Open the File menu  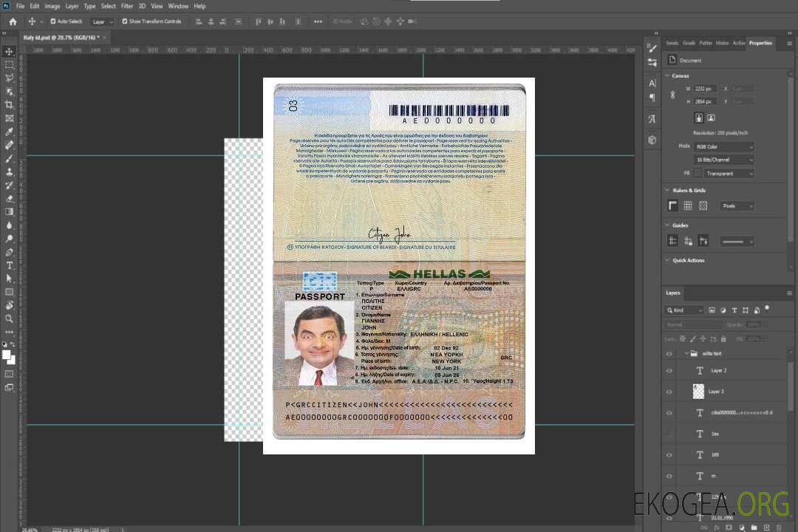21,6
